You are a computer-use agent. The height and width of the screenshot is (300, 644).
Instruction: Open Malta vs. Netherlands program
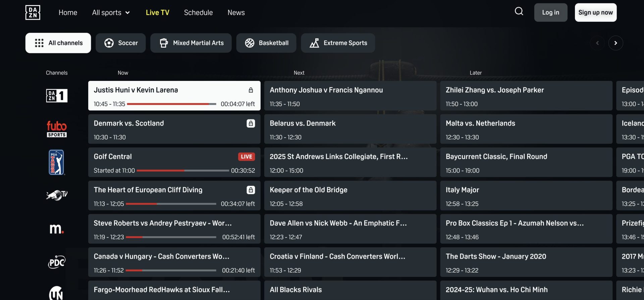[526, 129]
